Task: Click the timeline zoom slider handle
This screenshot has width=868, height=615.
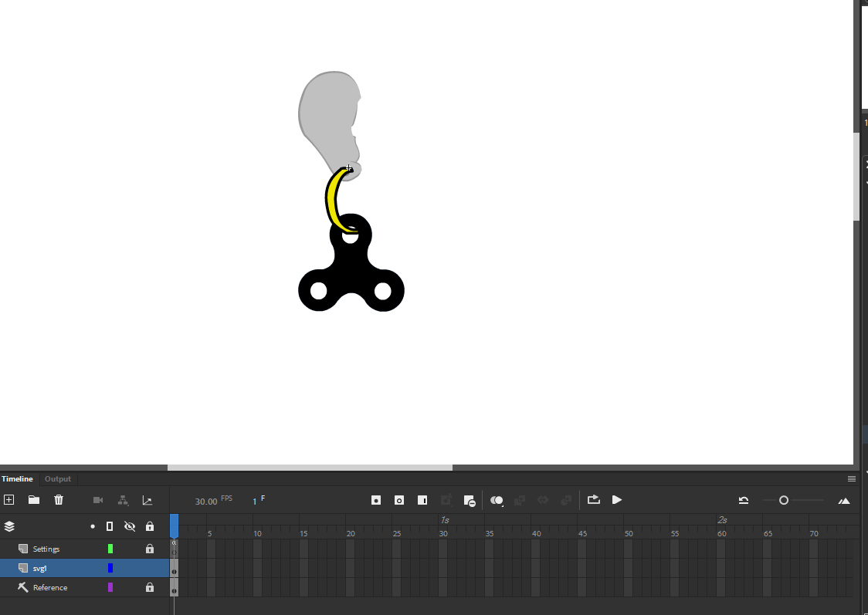Action: click(x=784, y=501)
